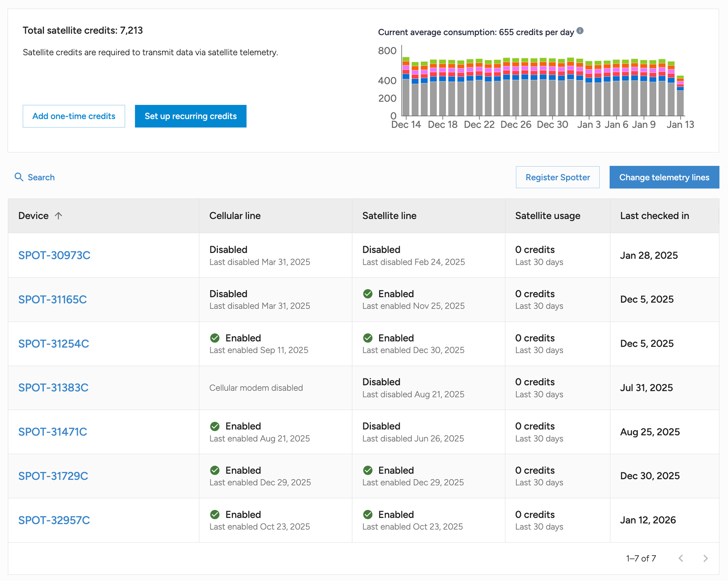This screenshot has width=728, height=581.
Task: Go to next page arrow
Action: [705, 558]
